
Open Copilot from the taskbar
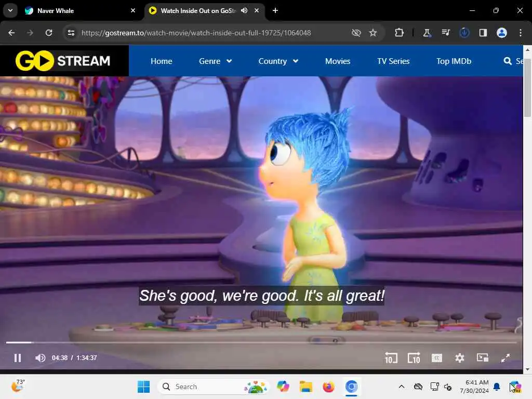click(283, 387)
